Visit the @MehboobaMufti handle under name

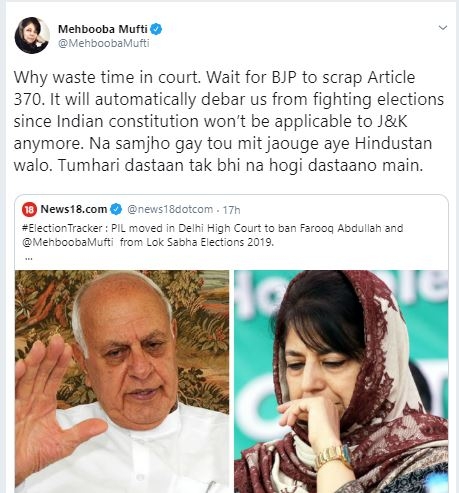pyautogui.click(x=104, y=43)
